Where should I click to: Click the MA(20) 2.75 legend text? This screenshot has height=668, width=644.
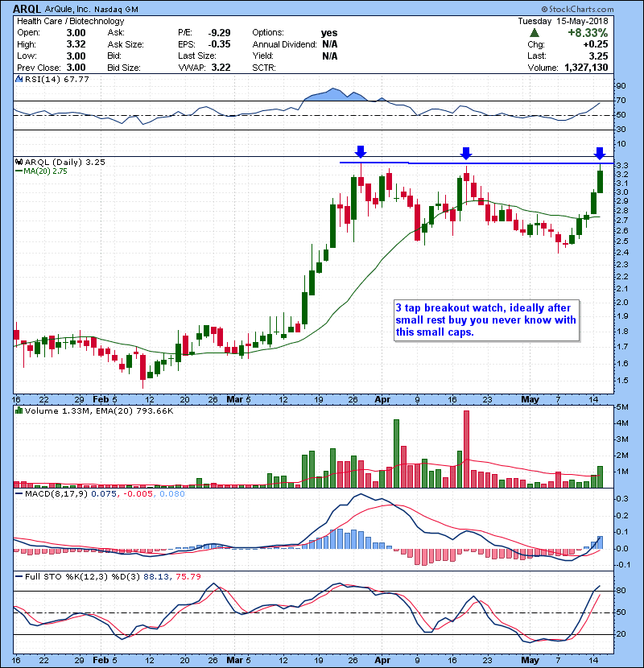pos(45,171)
